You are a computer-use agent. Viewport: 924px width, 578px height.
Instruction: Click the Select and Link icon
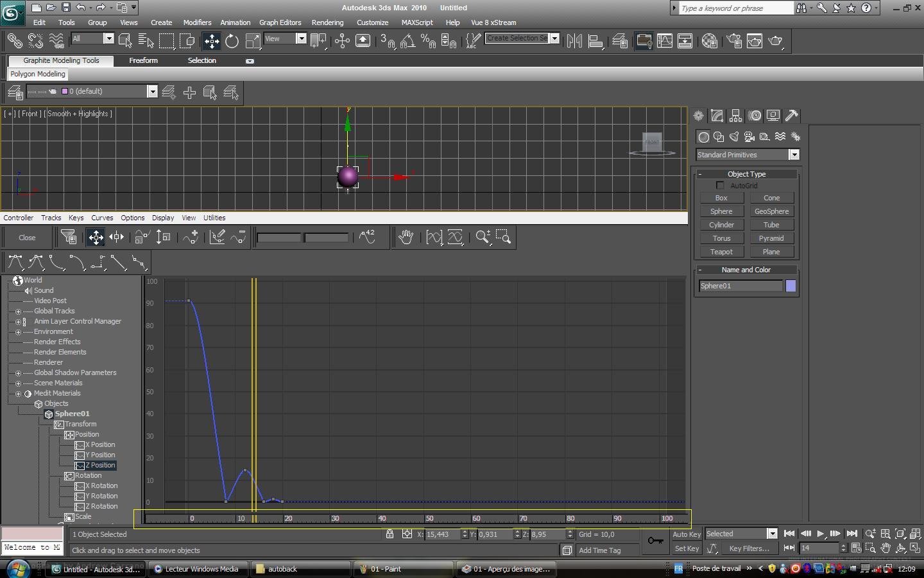(14, 41)
